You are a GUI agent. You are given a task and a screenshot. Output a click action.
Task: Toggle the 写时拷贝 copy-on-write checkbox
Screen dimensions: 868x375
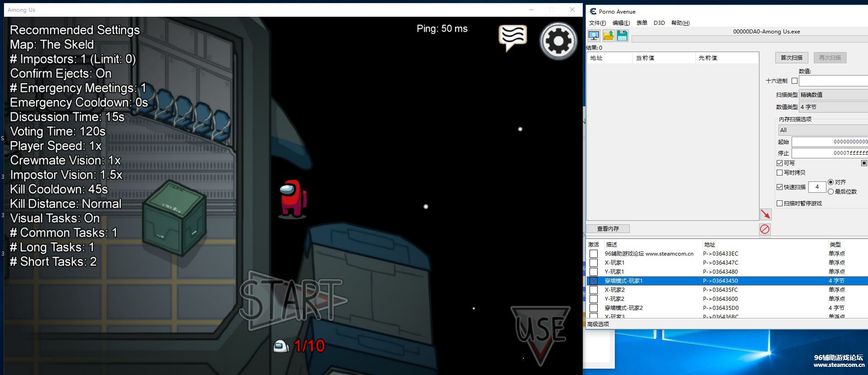(779, 173)
